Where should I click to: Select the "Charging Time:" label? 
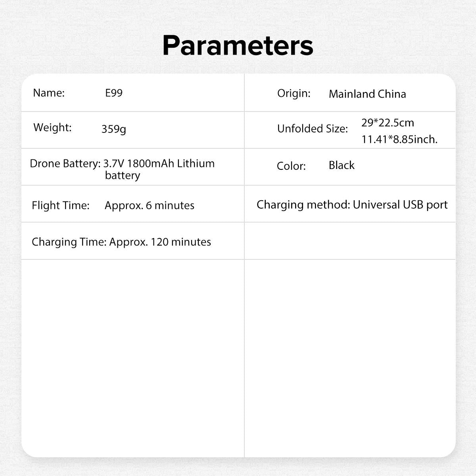69,242
